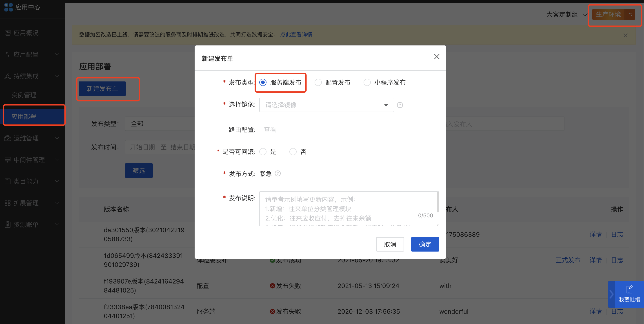Open the 点此查看详情 link

pyautogui.click(x=296, y=35)
